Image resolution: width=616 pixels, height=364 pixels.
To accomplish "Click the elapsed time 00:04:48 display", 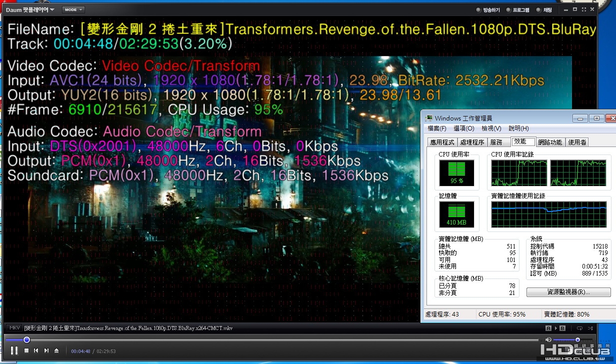I will pos(80,351).
